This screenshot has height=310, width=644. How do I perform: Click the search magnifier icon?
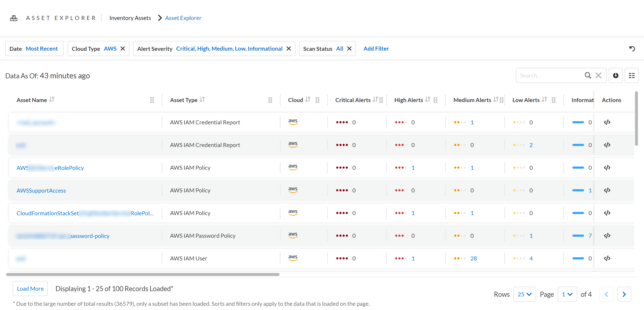coord(588,75)
